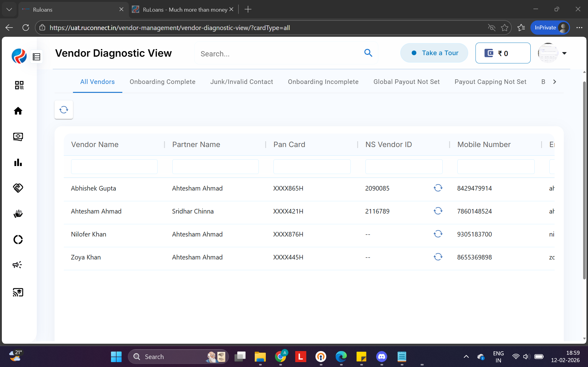The width and height of the screenshot is (588, 367).
Task: Toggle the sidebar menu list icon
Action: pos(37,57)
